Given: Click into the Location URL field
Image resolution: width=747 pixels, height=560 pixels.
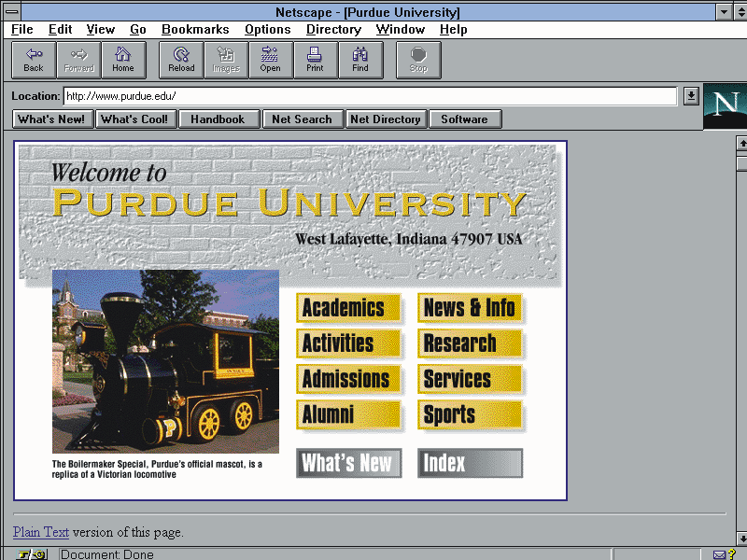Looking at the screenshot, I should click(370, 96).
